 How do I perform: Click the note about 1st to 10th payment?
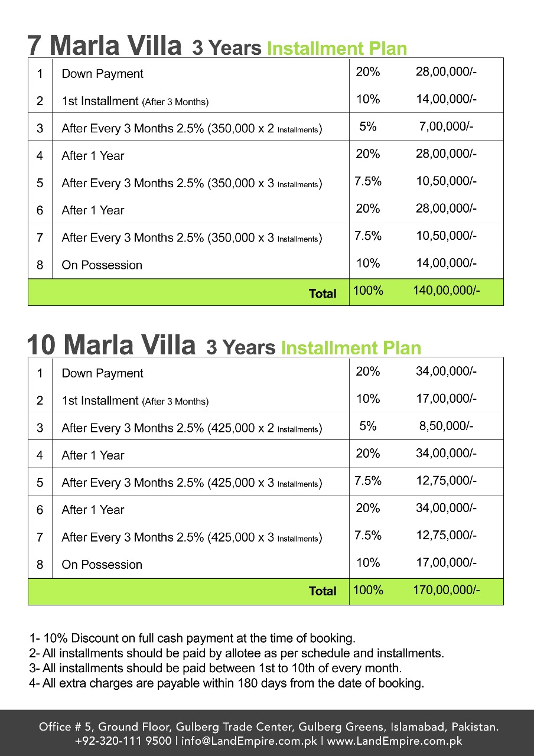[216, 669]
